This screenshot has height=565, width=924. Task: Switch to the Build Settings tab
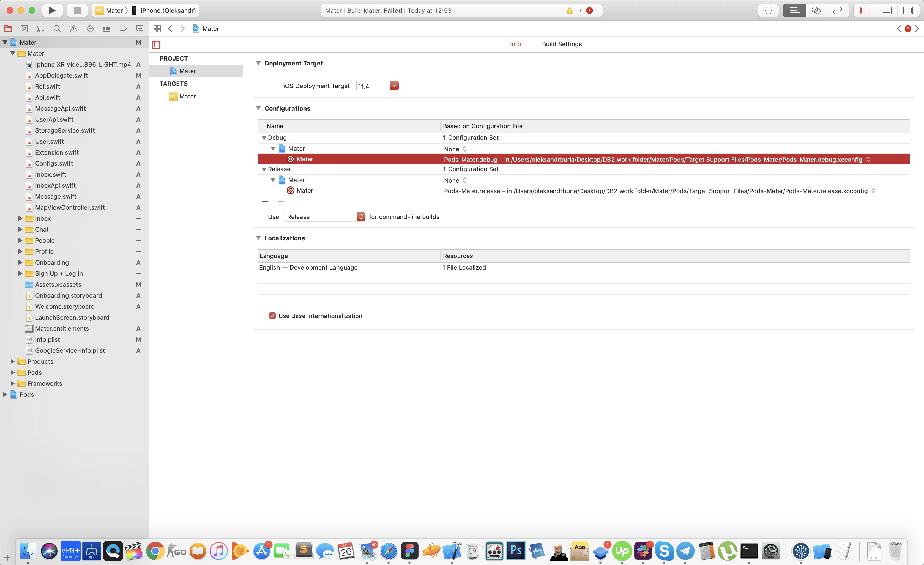(x=561, y=44)
